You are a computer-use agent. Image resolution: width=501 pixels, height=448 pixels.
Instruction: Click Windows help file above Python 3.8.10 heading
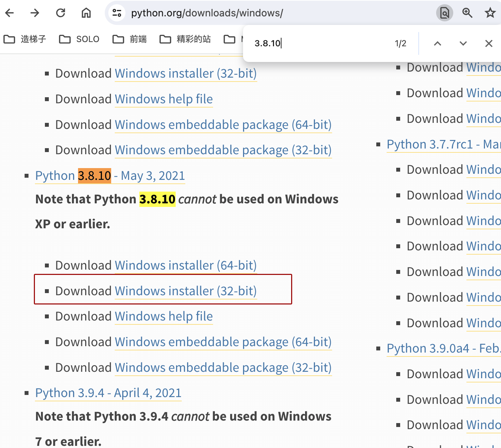pos(164,99)
